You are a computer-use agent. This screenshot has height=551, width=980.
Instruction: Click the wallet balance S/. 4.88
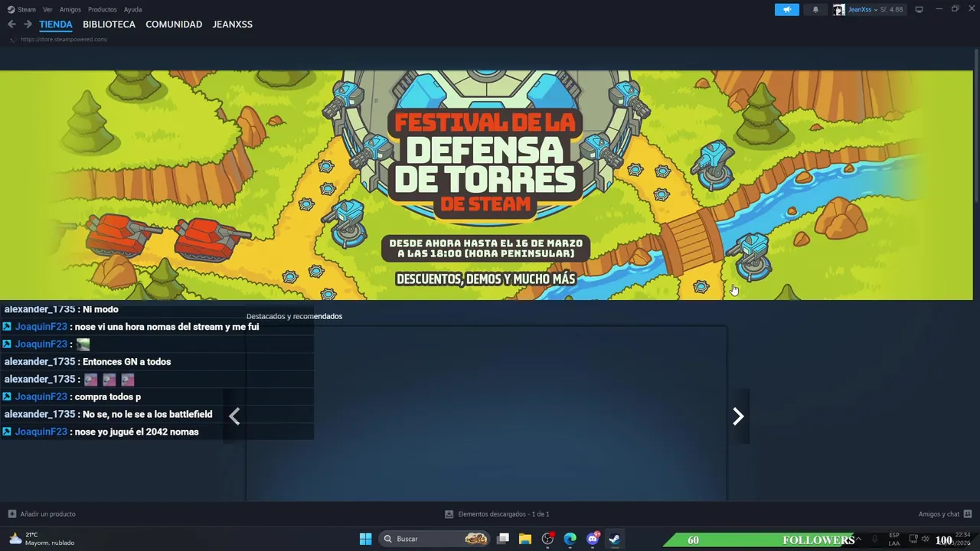892,9
